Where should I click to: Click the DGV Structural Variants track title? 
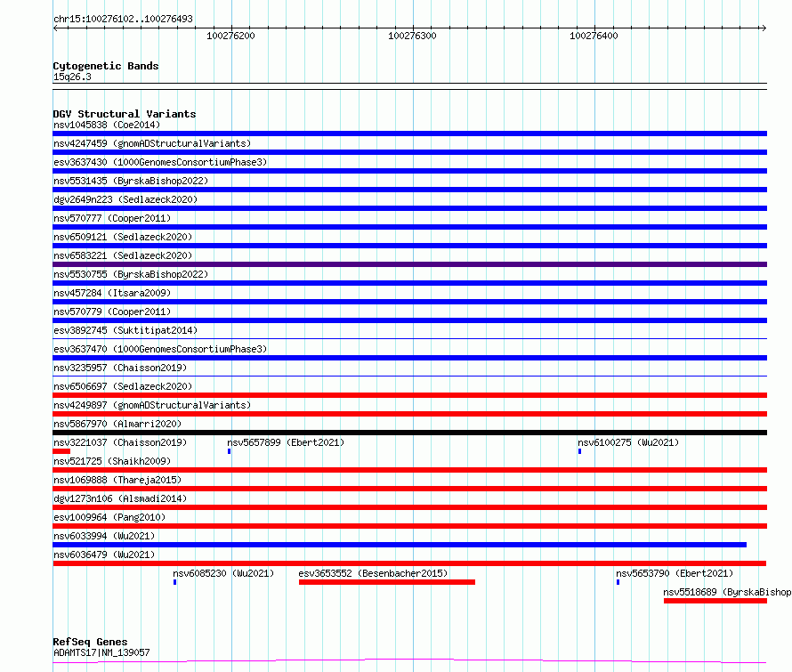pos(125,114)
